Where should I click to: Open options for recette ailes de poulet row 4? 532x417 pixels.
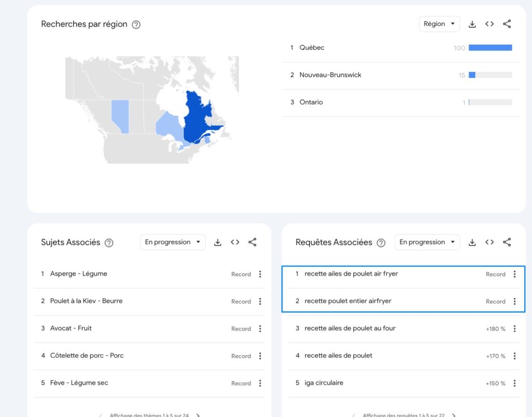click(x=515, y=356)
